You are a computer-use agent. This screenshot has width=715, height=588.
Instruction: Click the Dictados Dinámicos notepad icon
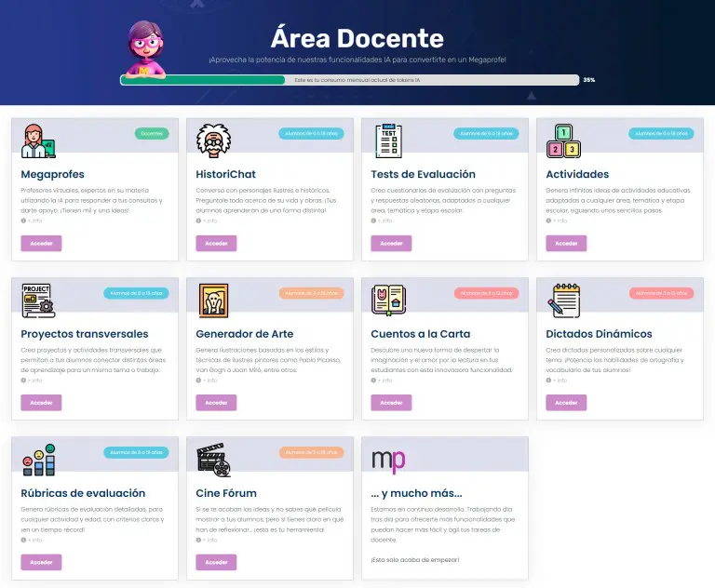tap(563, 301)
